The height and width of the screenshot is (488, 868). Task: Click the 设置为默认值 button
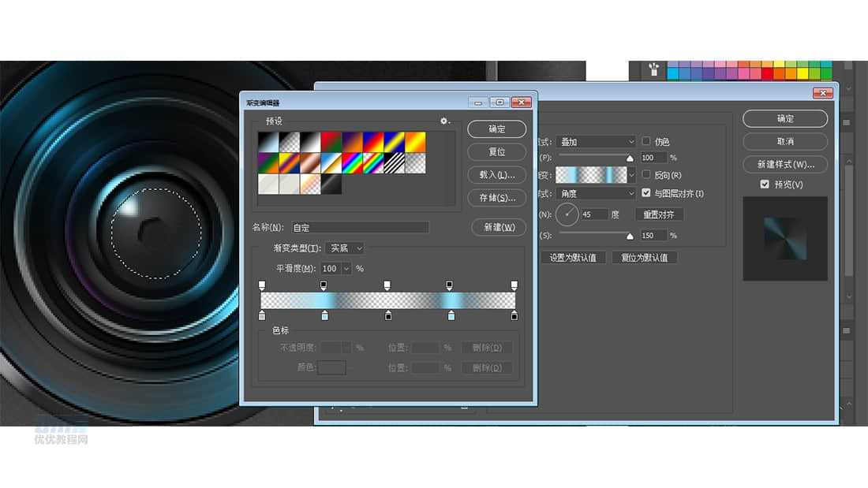pos(573,258)
